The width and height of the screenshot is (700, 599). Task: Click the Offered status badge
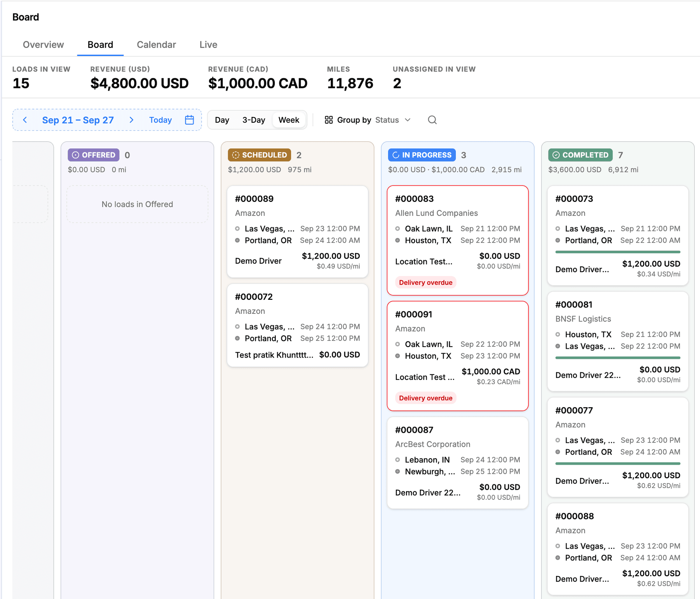click(x=93, y=155)
